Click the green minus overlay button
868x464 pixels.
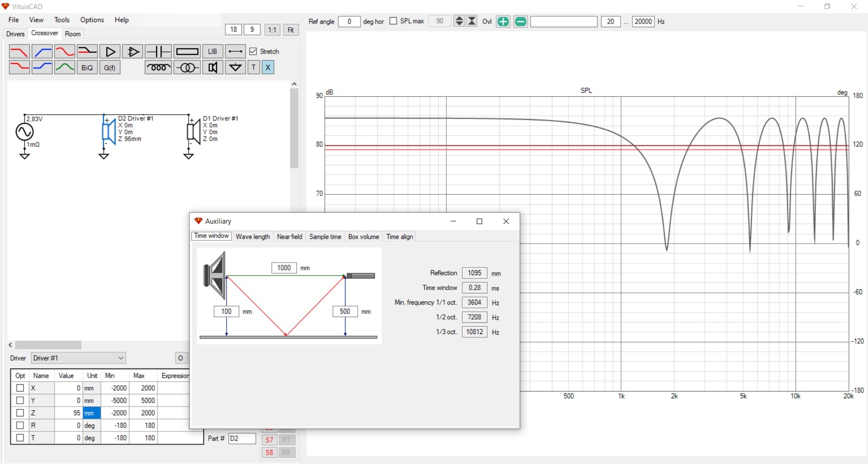521,21
